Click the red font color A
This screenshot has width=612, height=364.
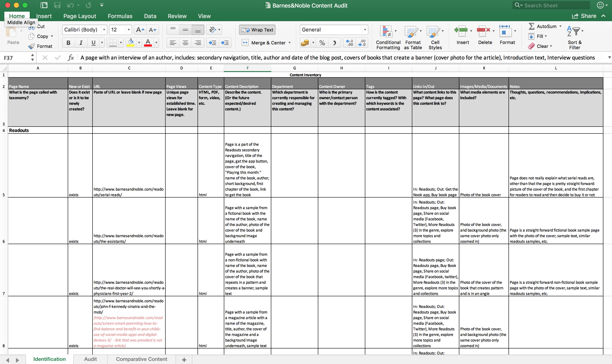(148, 43)
